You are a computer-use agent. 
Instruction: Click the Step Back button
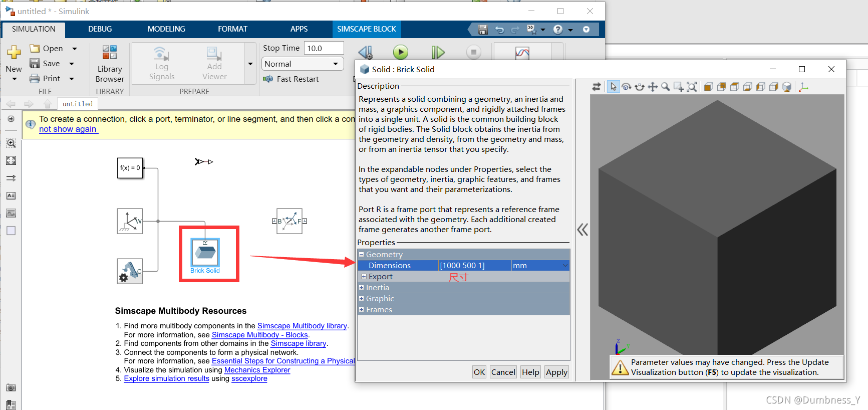(x=366, y=52)
